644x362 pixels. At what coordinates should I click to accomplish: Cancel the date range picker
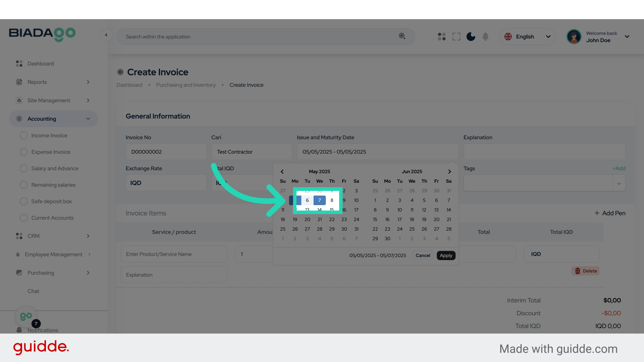point(423,255)
